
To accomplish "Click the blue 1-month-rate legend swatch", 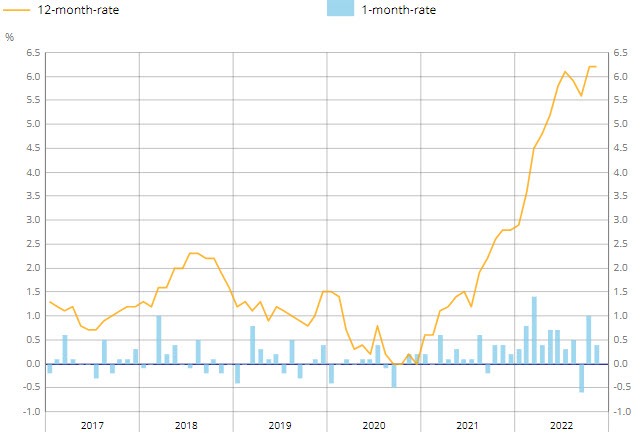I will click(340, 8).
